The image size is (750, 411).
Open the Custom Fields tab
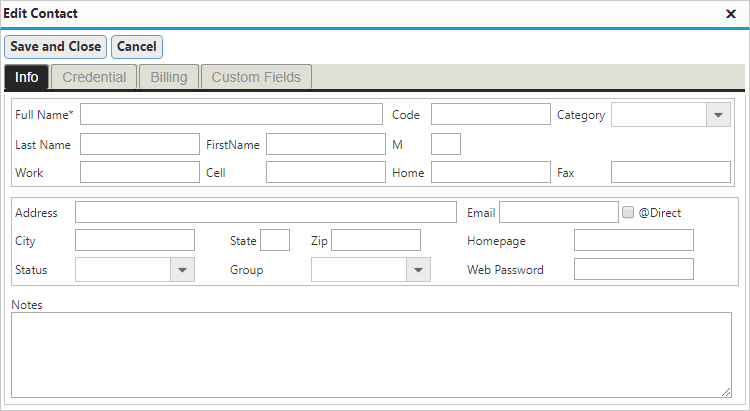click(256, 77)
